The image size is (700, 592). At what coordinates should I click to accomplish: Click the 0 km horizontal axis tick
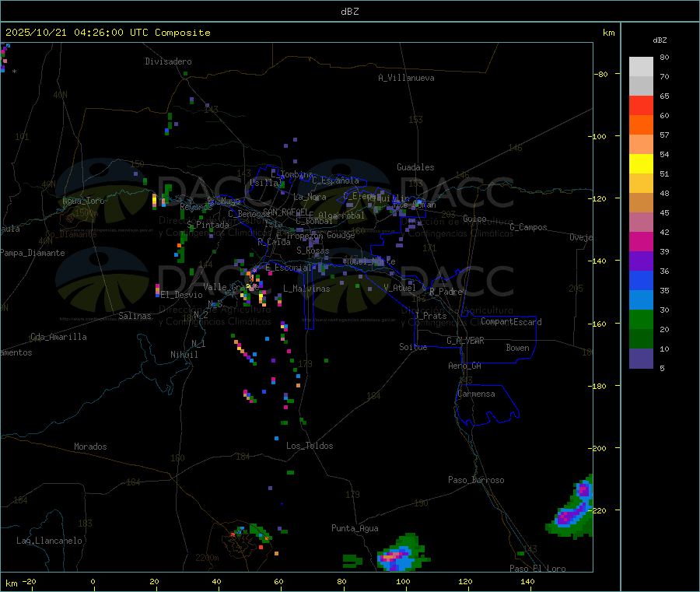93,582
